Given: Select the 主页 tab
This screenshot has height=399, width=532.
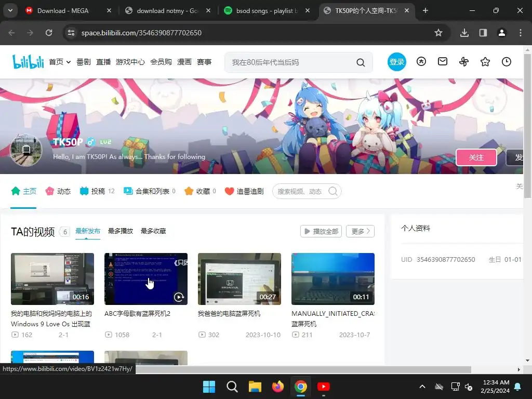Looking at the screenshot, I should point(23,191).
